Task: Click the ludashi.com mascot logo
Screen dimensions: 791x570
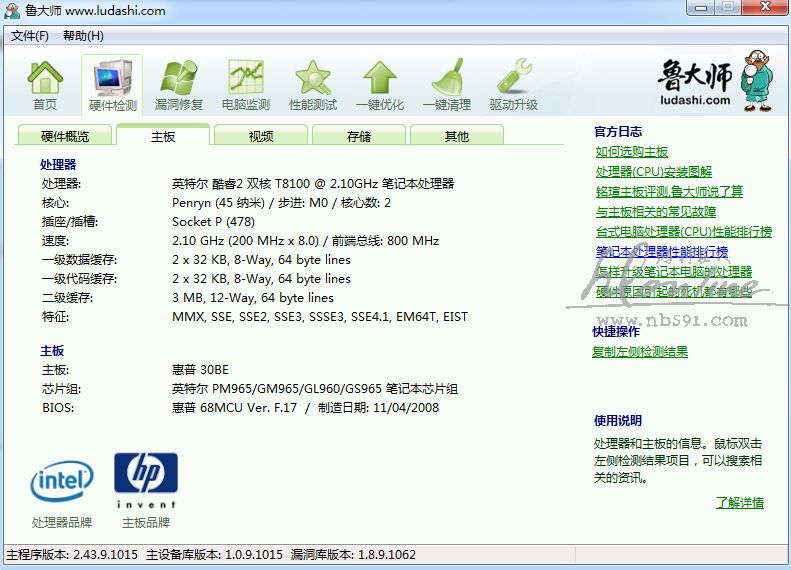Action: pos(710,81)
